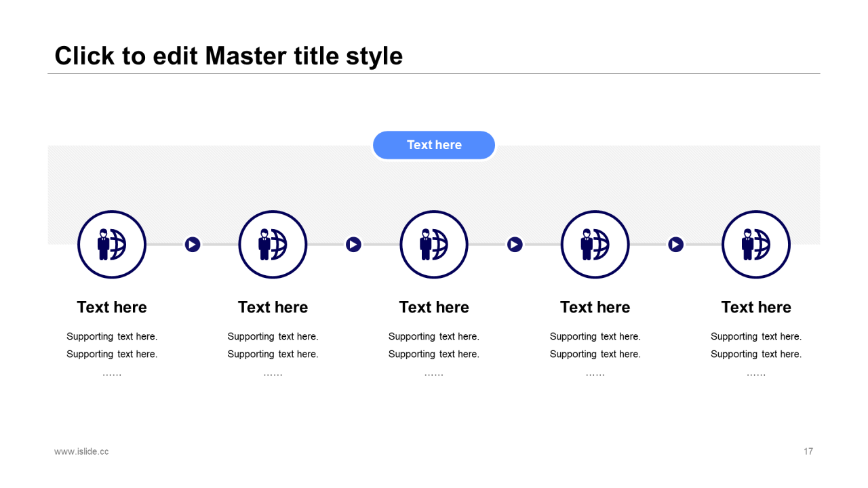This screenshot has width=868, height=488.
Task: Select the 'Click to edit Master title style' title
Action: coord(229,56)
